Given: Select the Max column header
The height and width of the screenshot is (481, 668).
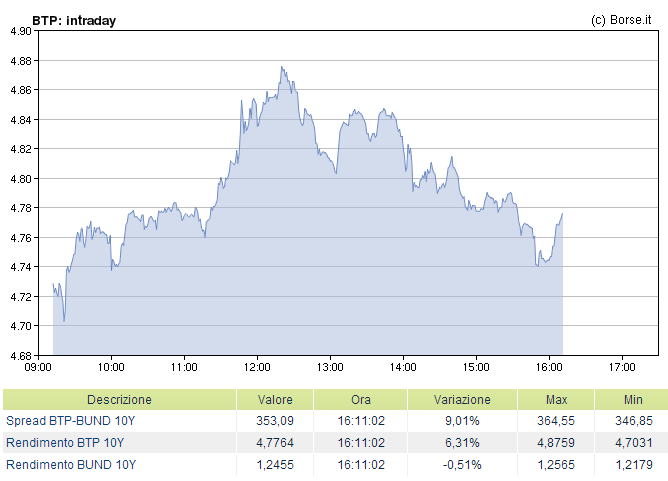Looking at the screenshot, I should [556, 399].
